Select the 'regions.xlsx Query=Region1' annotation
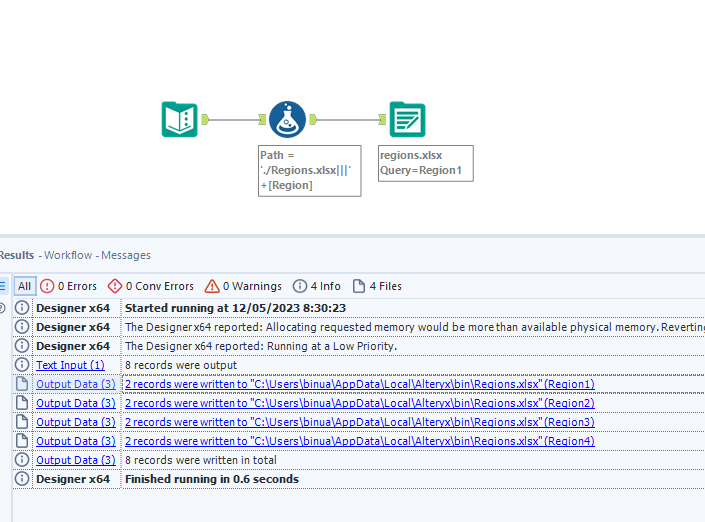The height and width of the screenshot is (522, 705). (x=426, y=163)
